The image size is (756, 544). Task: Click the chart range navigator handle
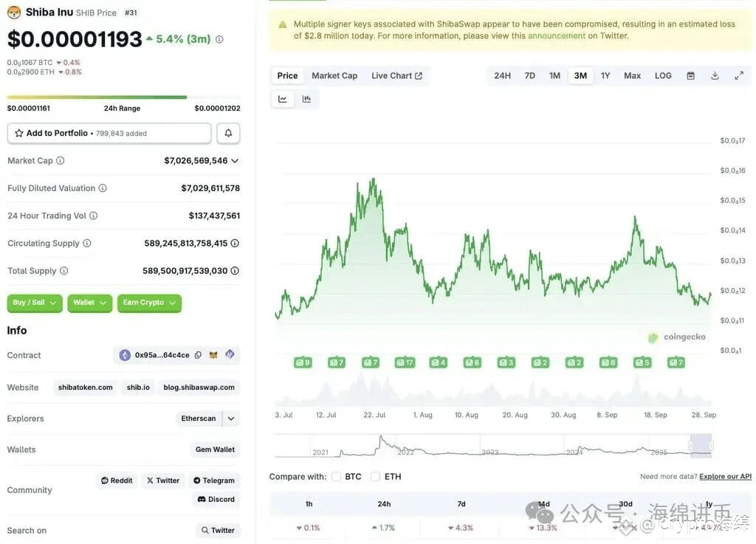click(701, 445)
